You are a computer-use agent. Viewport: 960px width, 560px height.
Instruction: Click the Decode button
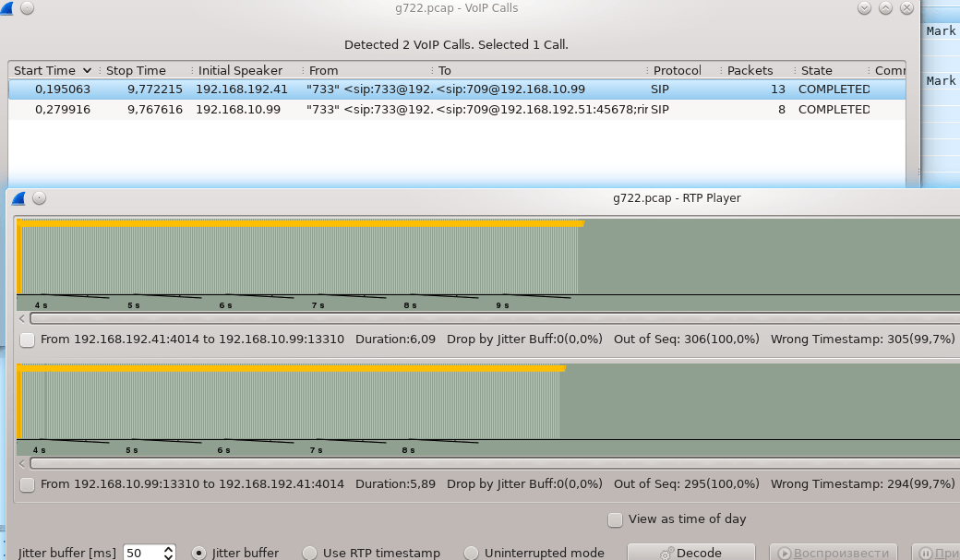click(691, 553)
